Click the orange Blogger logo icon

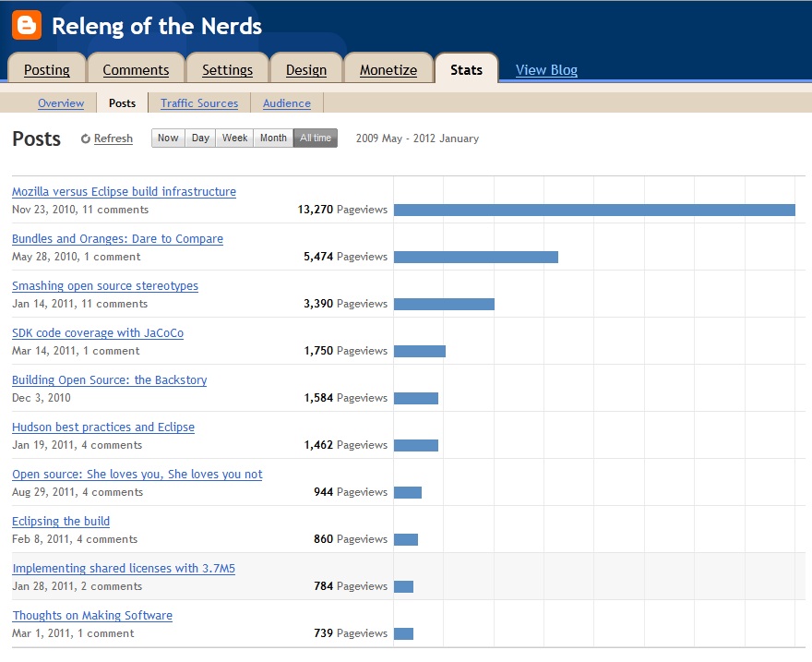(27, 26)
